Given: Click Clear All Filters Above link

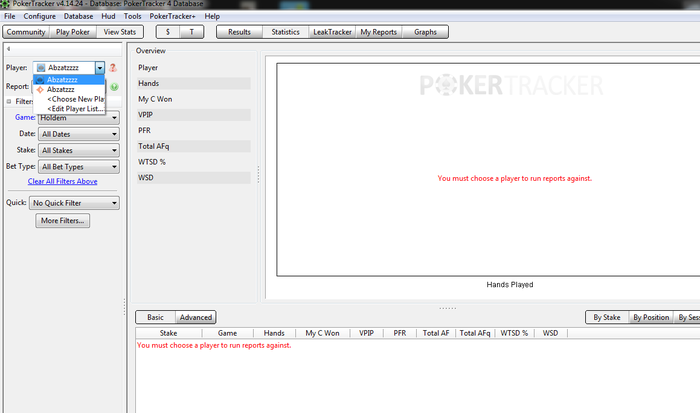Looking at the screenshot, I should 62,181.
